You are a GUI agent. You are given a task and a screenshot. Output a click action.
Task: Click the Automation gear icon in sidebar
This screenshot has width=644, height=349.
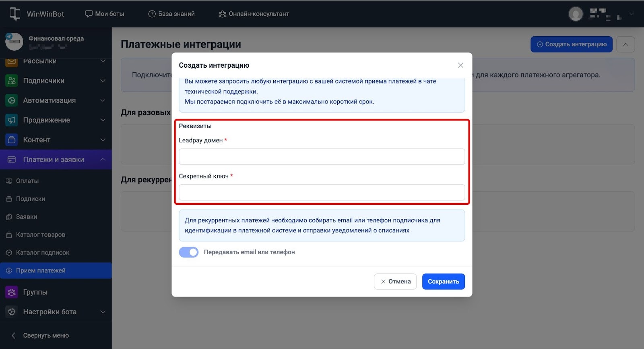click(x=12, y=100)
